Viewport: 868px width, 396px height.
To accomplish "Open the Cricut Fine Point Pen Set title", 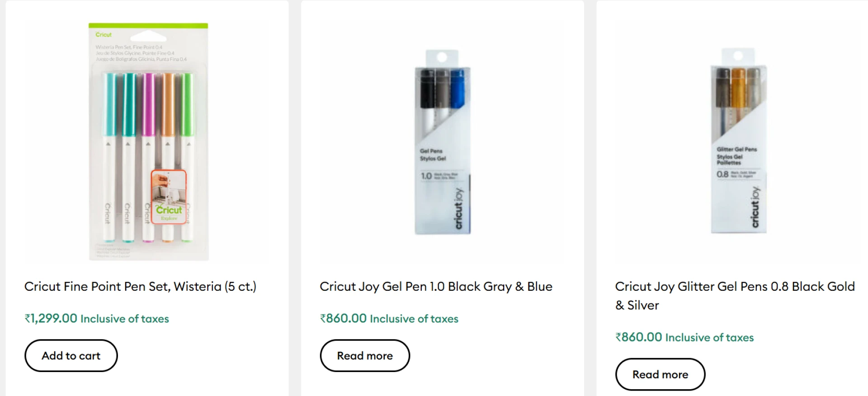I will point(140,287).
